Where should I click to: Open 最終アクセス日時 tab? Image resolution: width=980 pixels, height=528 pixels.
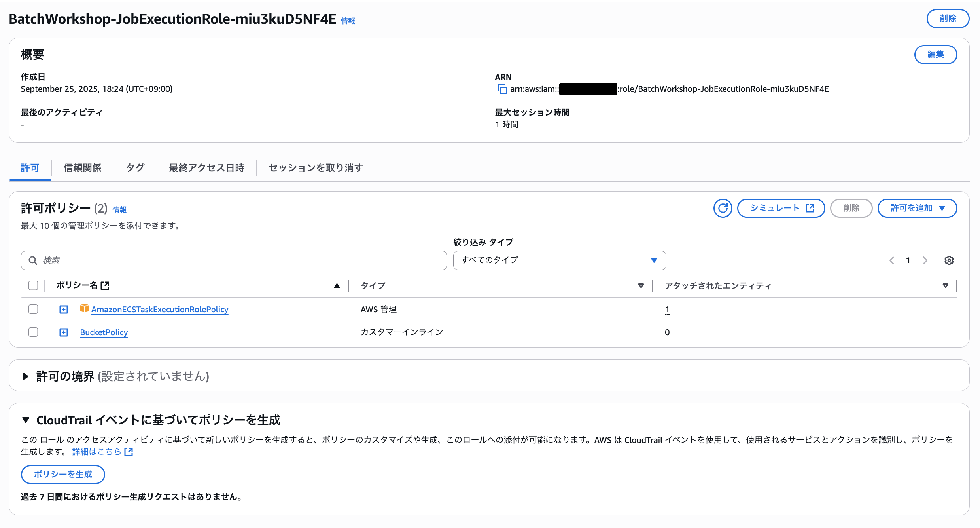(206, 168)
